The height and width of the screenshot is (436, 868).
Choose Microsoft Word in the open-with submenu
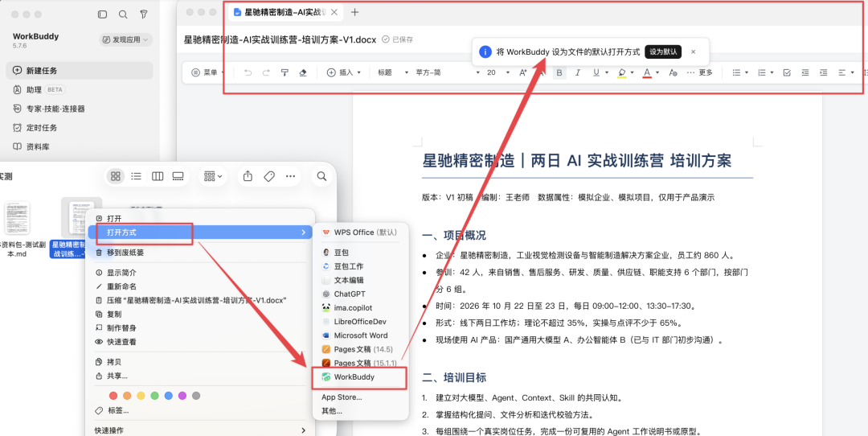(x=360, y=335)
